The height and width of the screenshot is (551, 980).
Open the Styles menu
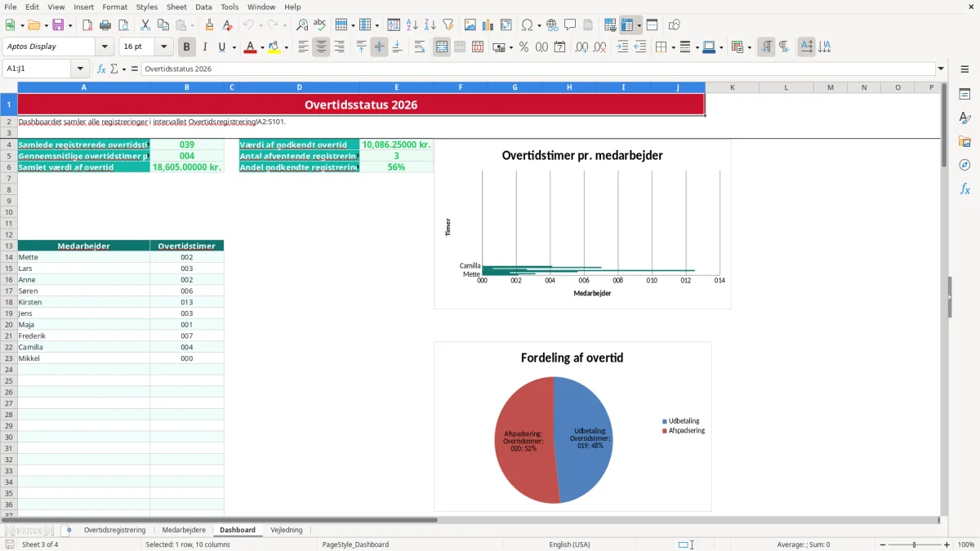(x=147, y=7)
